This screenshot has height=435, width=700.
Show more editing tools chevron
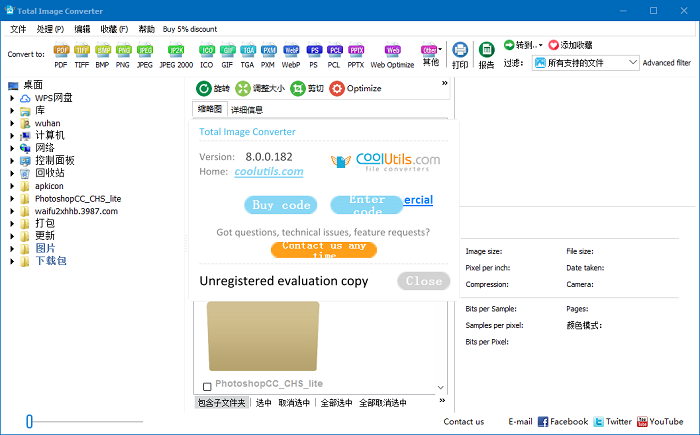click(445, 83)
